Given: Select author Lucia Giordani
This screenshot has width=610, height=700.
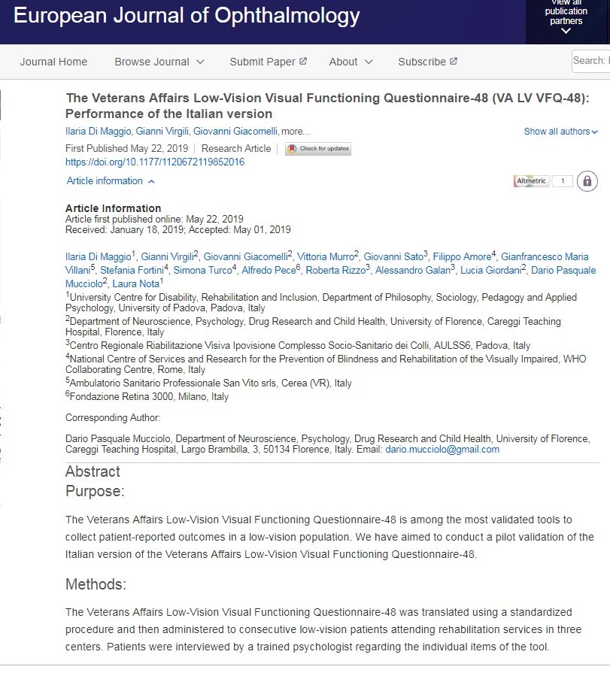Looking at the screenshot, I should [490, 270].
